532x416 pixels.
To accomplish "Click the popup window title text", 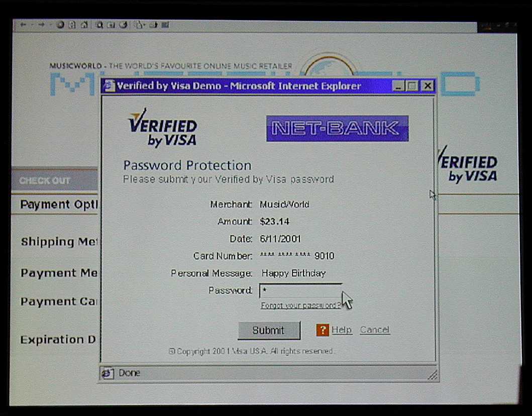I will coord(239,86).
